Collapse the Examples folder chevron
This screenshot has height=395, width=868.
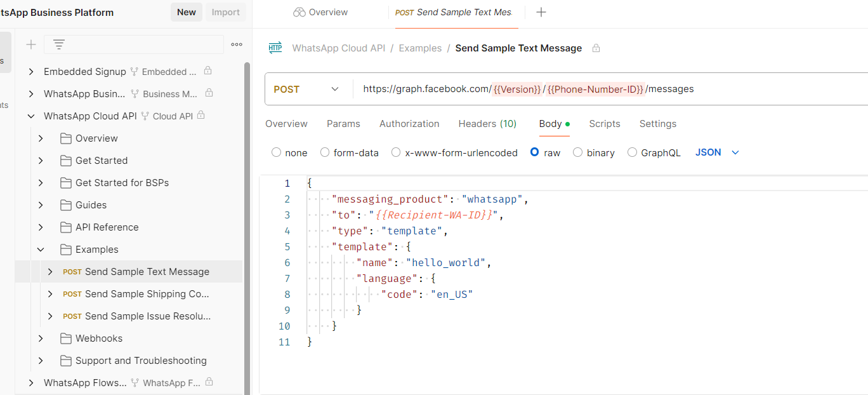(x=41, y=250)
